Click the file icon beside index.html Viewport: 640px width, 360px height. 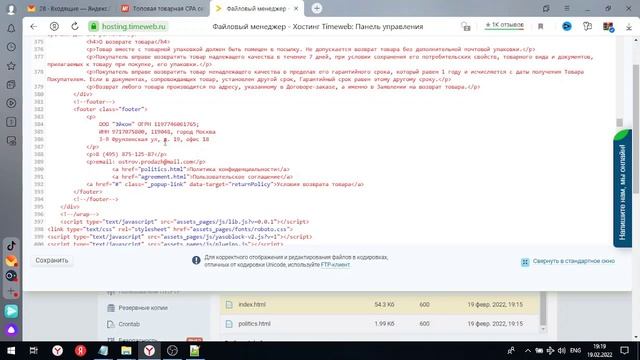pyautogui.click(x=229, y=304)
